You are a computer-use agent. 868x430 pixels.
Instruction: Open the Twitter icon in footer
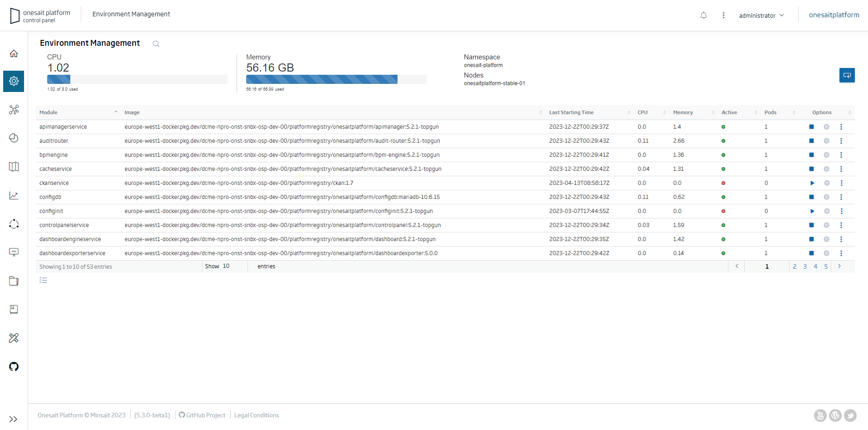[x=850, y=416]
